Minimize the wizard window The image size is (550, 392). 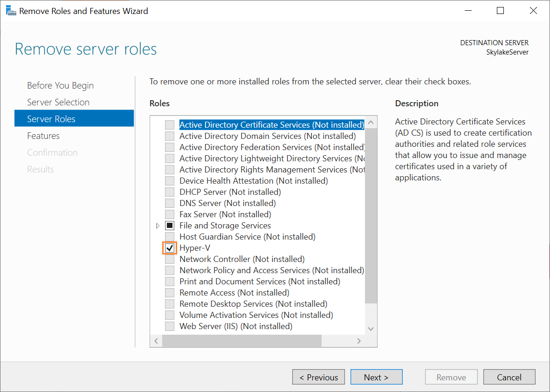468,11
